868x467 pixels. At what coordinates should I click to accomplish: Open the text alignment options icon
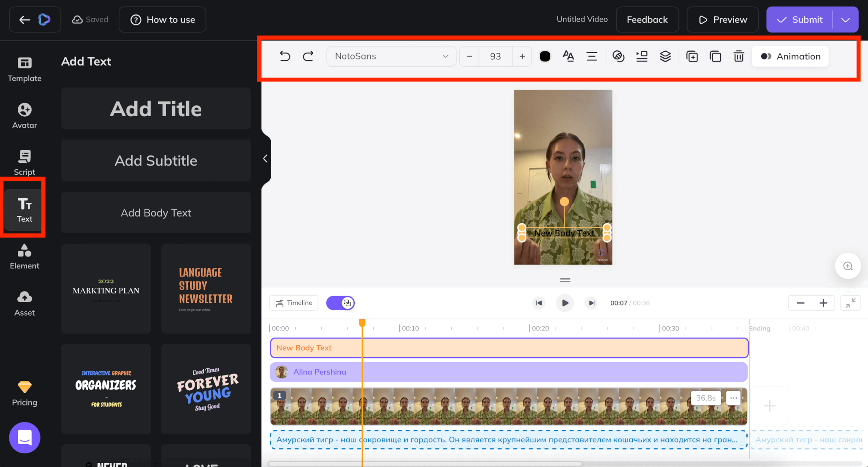point(592,56)
